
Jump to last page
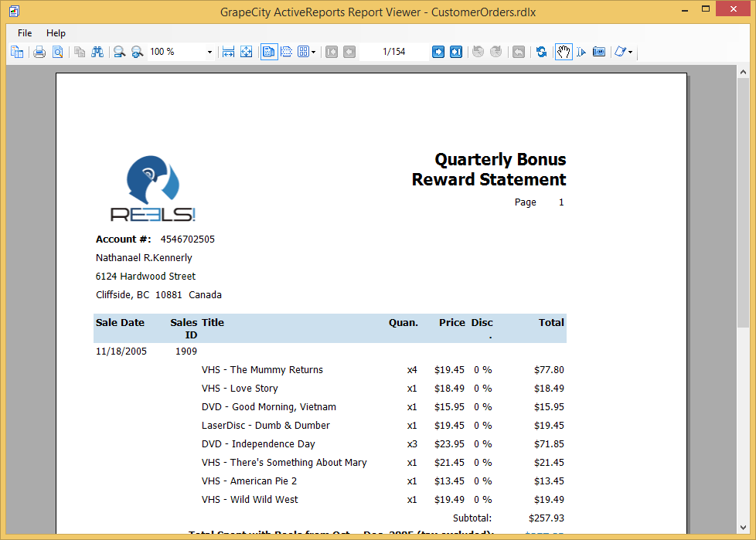pos(456,52)
